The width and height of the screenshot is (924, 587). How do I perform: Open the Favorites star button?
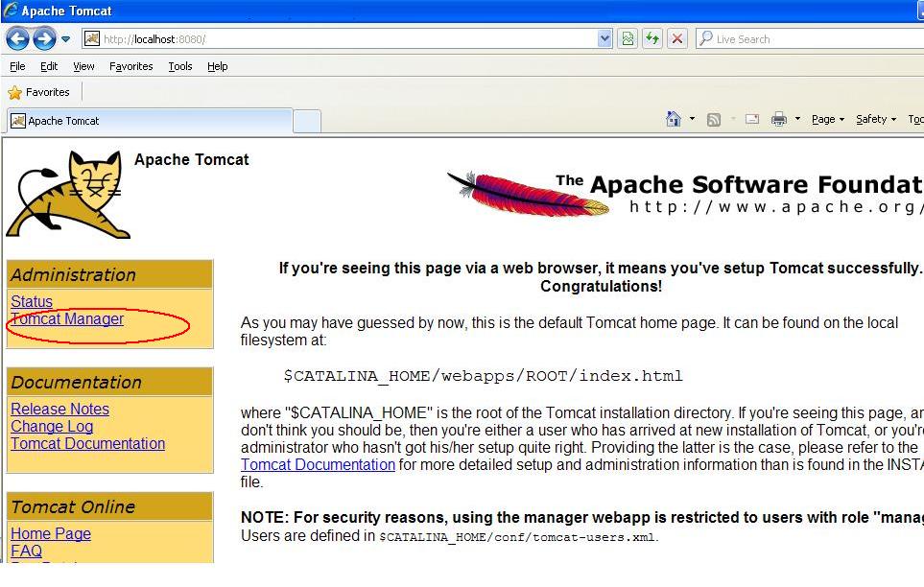39,92
